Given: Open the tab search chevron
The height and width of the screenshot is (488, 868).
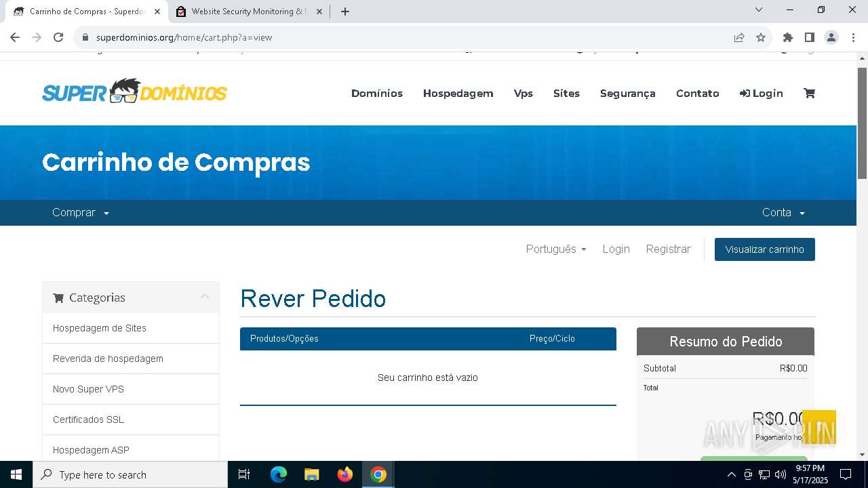Looking at the screenshot, I should (x=759, y=9).
